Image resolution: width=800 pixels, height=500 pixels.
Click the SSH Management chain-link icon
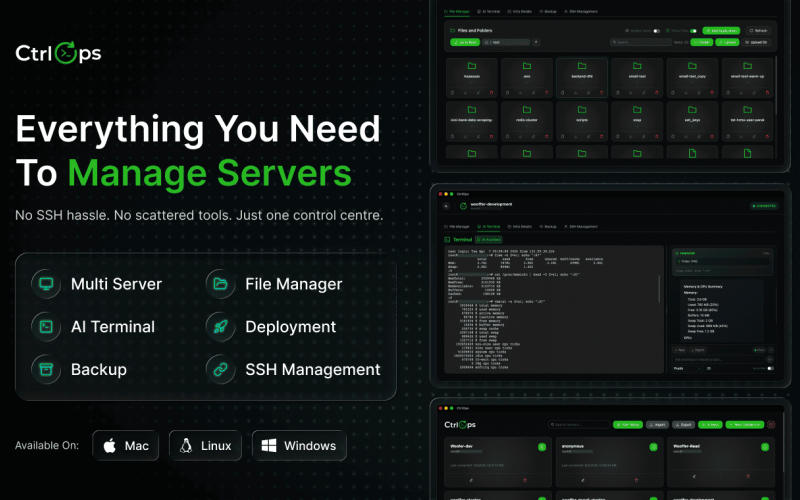pos(220,369)
